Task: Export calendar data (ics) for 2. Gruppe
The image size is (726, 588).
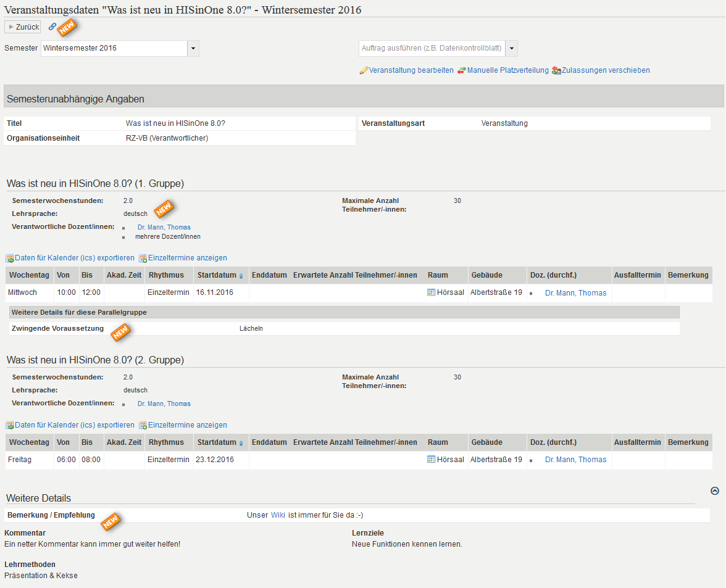Action: pyautogui.click(x=75, y=424)
